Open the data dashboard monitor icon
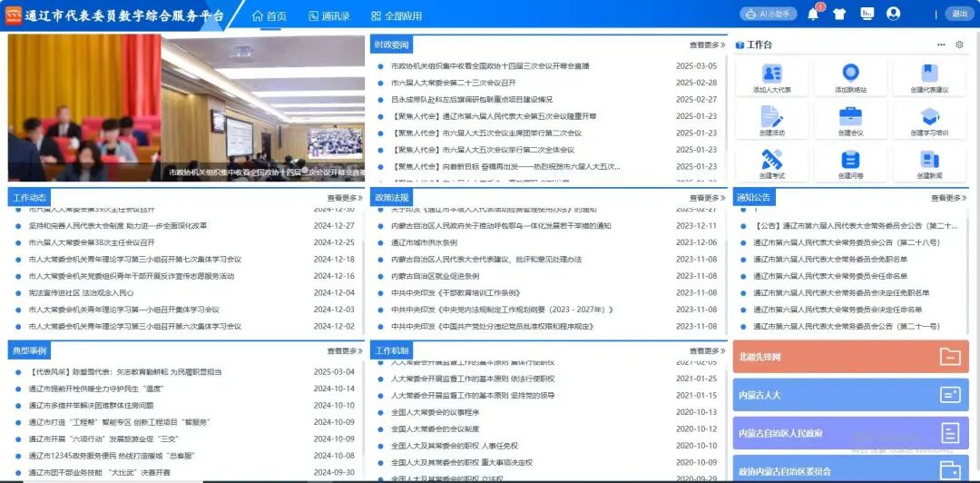The height and width of the screenshot is (483, 980). point(867,14)
